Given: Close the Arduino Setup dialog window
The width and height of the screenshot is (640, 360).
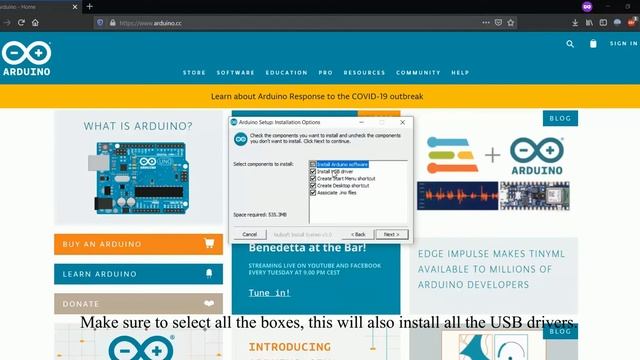Looking at the screenshot, I should [x=402, y=122].
